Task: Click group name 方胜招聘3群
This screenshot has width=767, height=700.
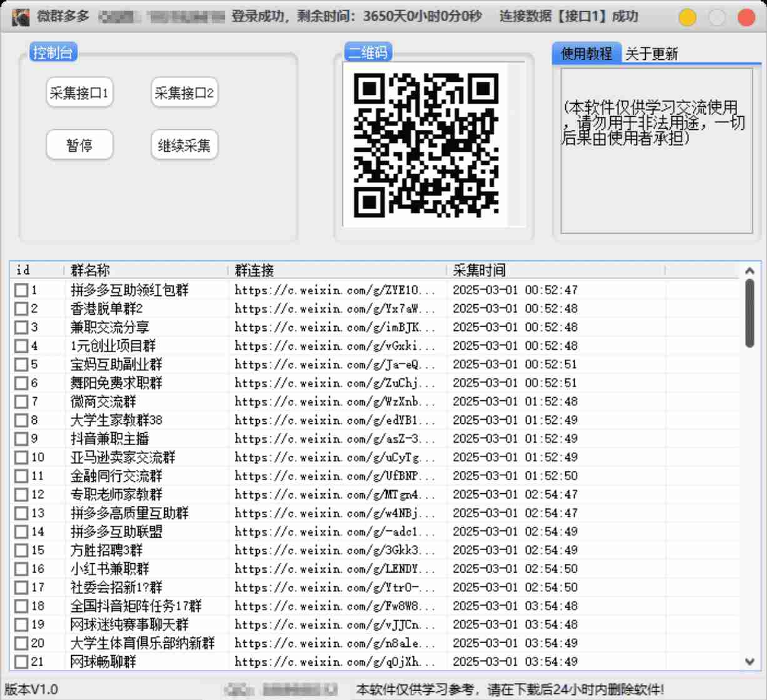Action: pos(106,550)
